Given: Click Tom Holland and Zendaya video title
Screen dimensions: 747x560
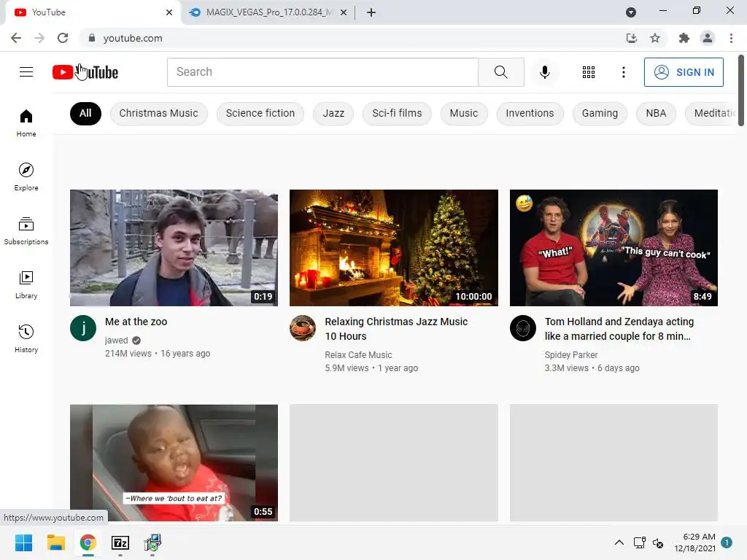Looking at the screenshot, I should (619, 329).
